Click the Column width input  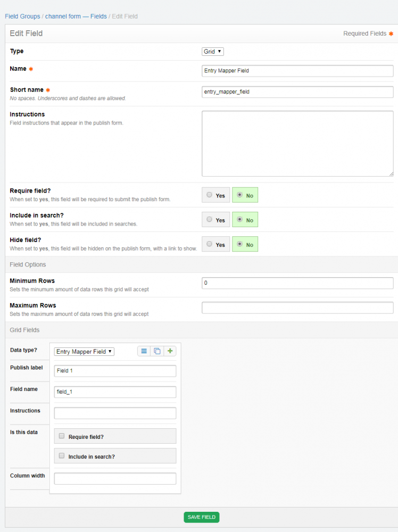(x=115, y=478)
